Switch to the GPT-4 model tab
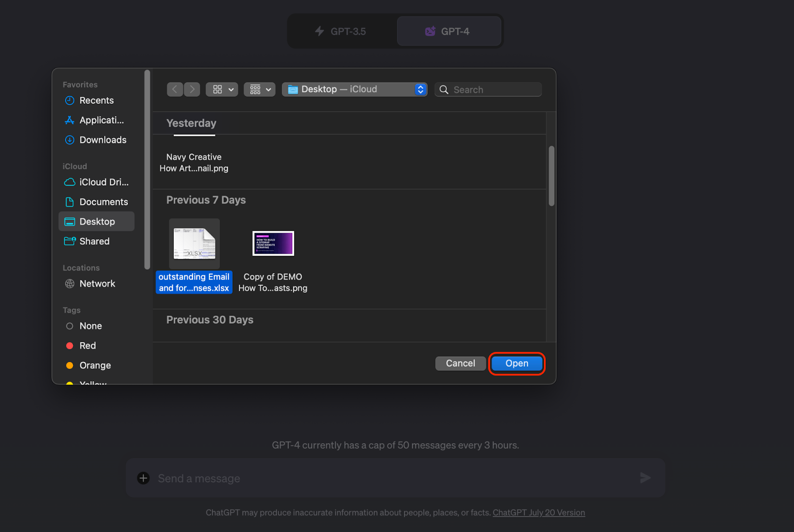Viewport: 794px width, 532px height. click(449, 31)
